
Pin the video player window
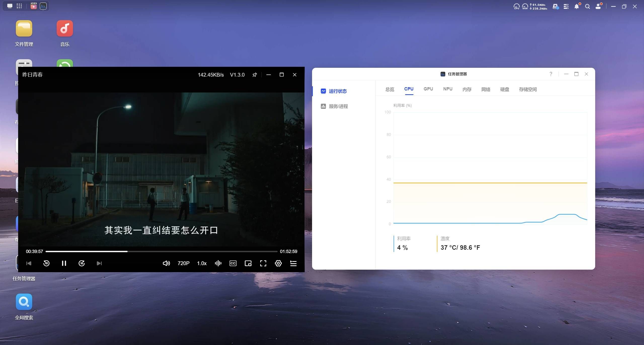pos(254,75)
